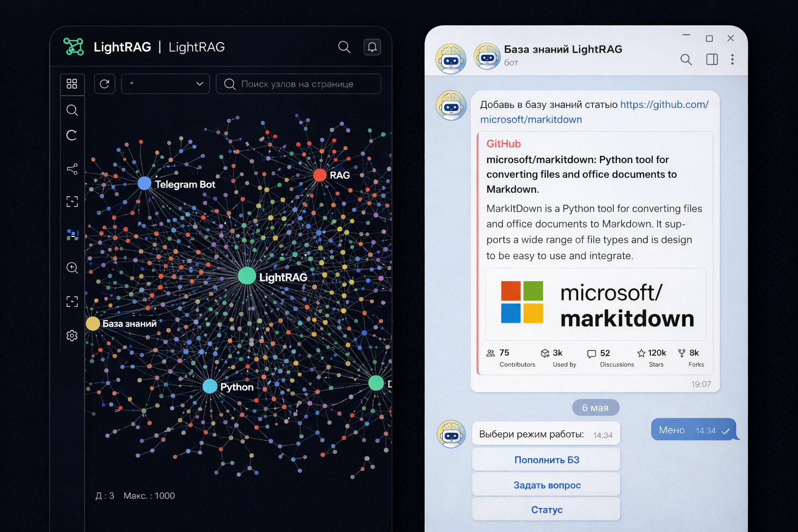
Task: Click the 75 Contributors stat
Action: pyautogui.click(x=510, y=358)
